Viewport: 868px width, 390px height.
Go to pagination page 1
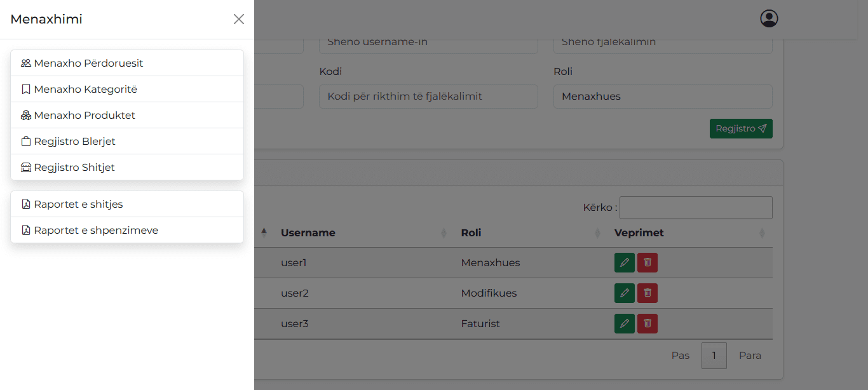(x=714, y=356)
